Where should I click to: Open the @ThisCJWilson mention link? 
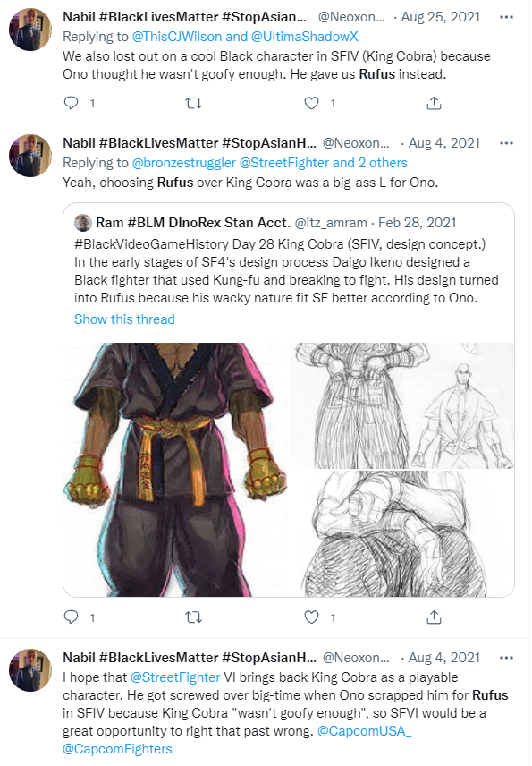pyautogui.click(x=177, y=37)
